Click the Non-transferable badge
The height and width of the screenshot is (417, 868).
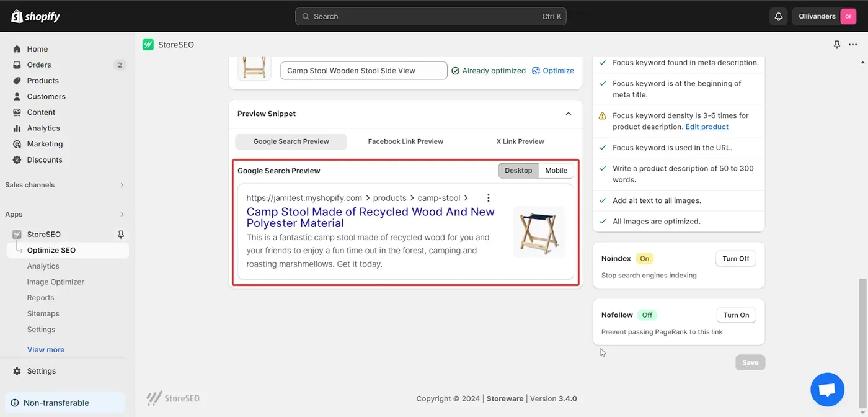(65, 403)
